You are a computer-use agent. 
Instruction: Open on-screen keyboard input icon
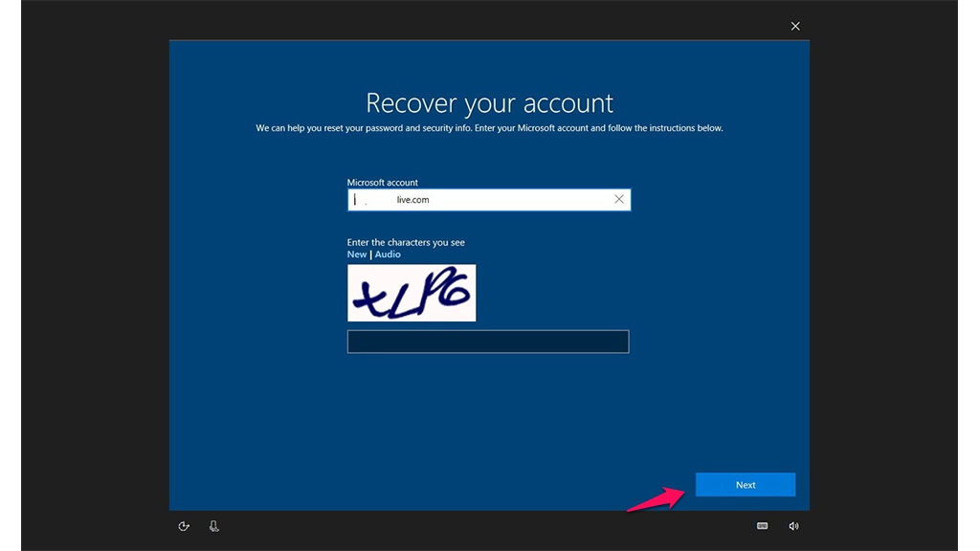click(762, 526)
